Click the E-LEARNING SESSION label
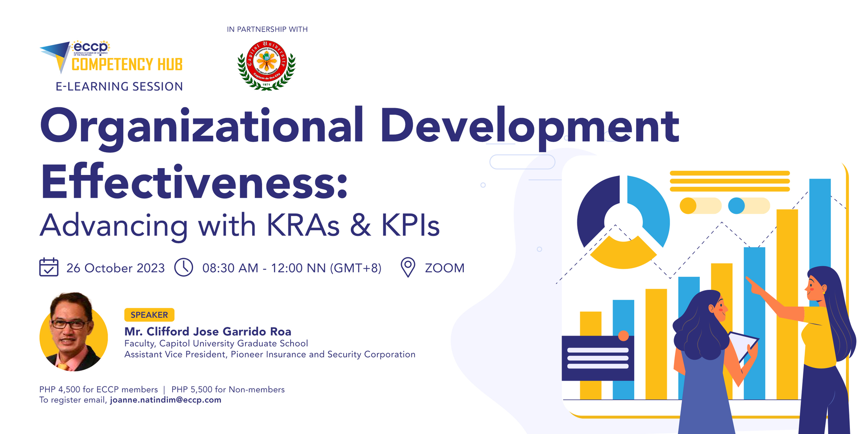 (x=119, y=86)
